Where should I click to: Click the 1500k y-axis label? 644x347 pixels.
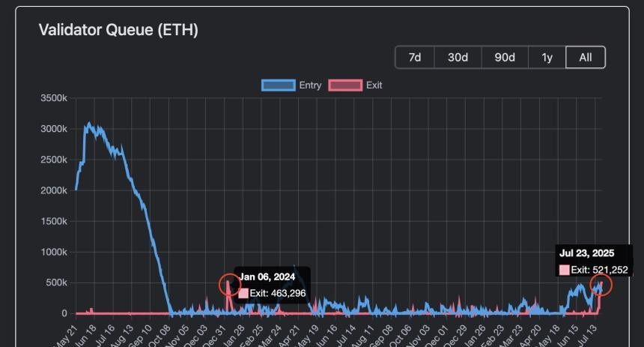[54, 221]
